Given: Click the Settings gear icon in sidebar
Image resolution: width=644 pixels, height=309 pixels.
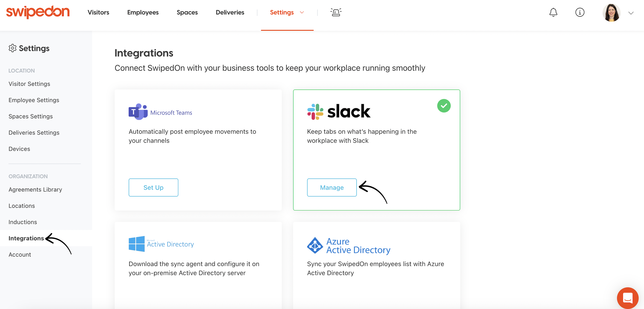Looking at the screenshot, I should pos(13,48).
